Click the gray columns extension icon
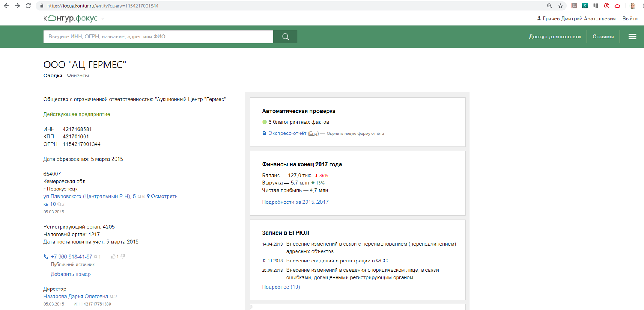 click(596, 6)
